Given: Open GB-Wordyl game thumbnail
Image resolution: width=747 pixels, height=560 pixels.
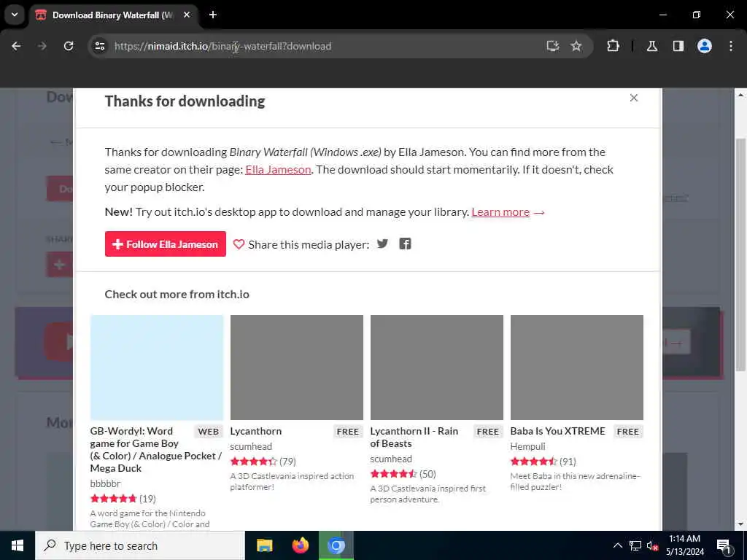Looking at the screenshot, I should (157, 367).
